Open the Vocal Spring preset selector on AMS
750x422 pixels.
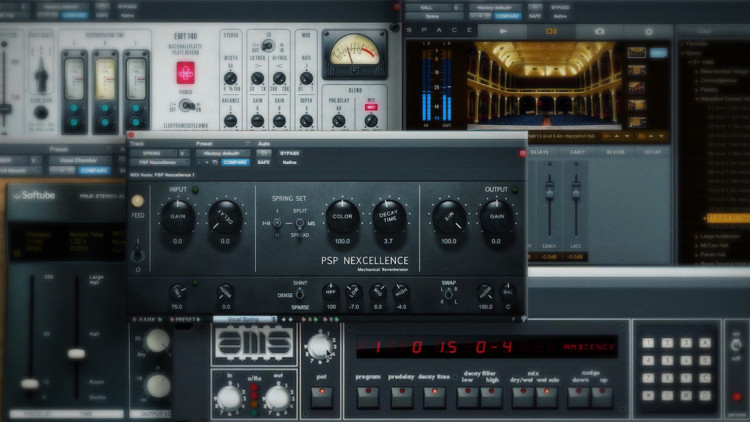pos(245,319)
